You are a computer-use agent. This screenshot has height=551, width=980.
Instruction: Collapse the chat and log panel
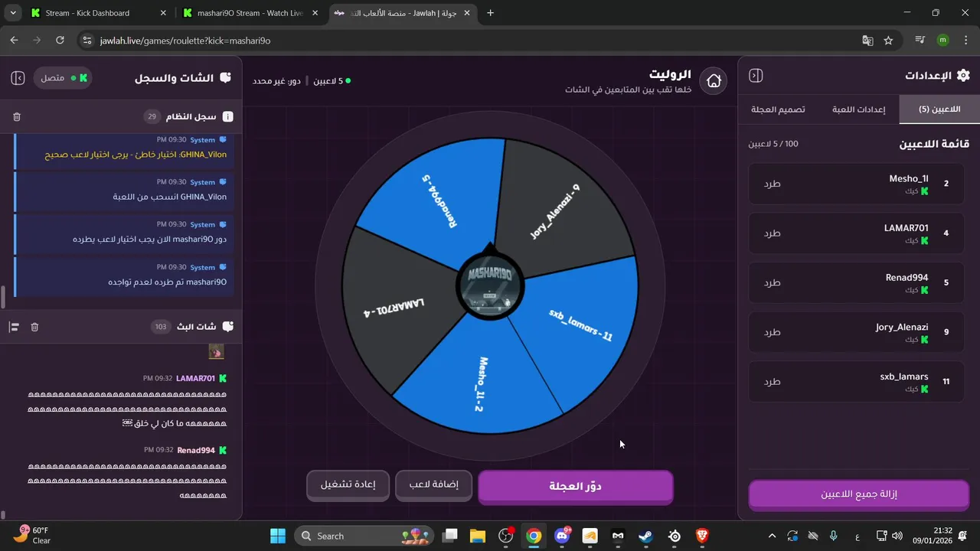point(18,78)
